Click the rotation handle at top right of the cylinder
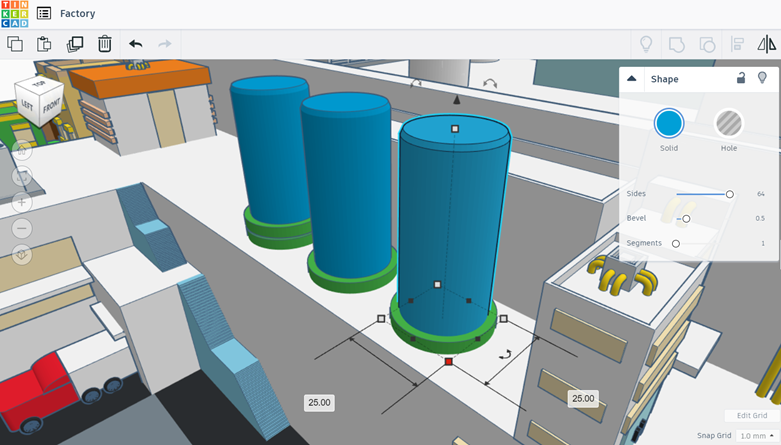This screenshot has width=781, height=445. 490,84
